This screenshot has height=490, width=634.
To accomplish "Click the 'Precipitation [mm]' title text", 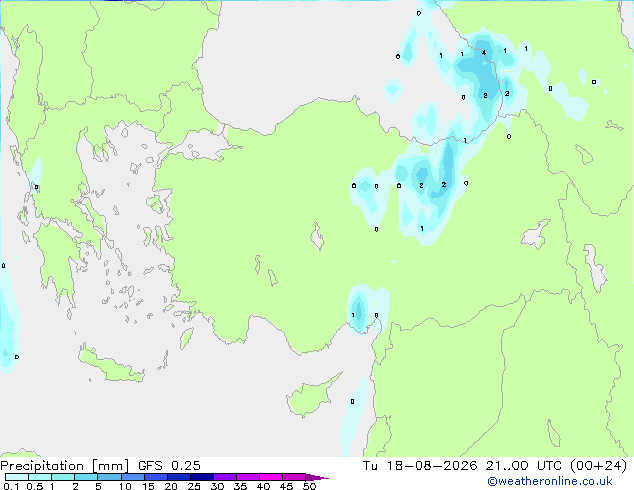I will pos(64,466).
